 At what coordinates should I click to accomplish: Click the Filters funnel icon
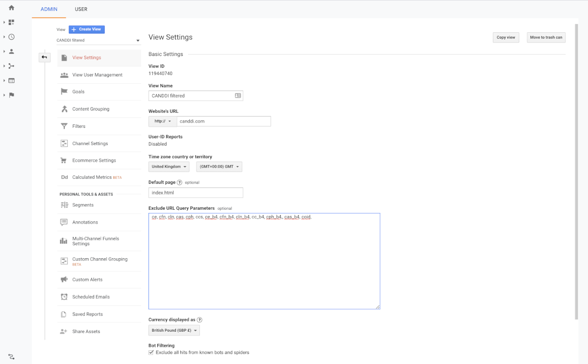[64, 126]
